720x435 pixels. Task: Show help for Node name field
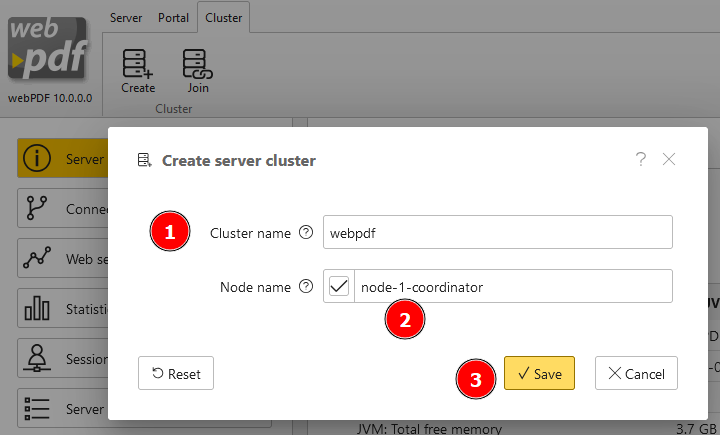point(306,287)
